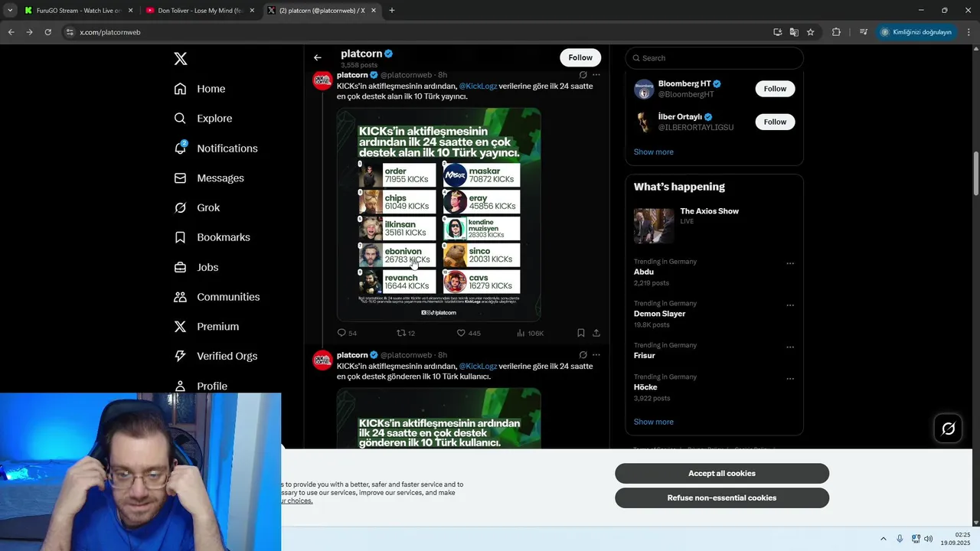Open the top 10 streamers image

click(x=439, y=214)
